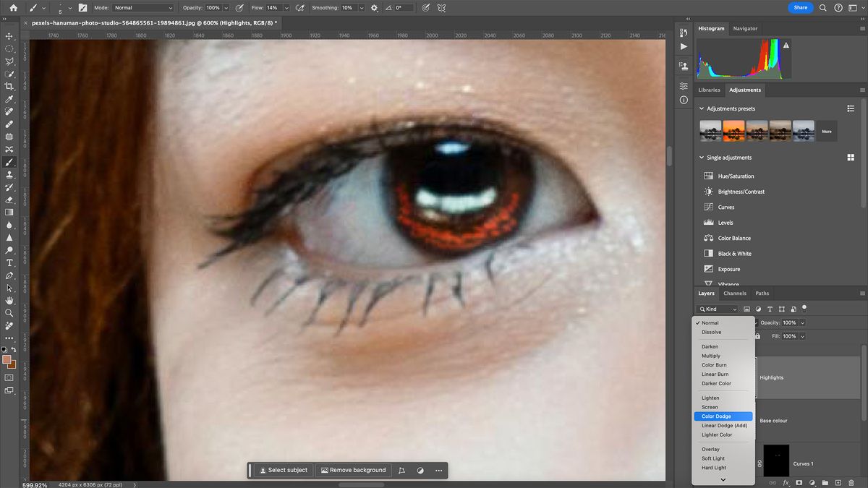Add a layer mask from the Layers panel
Image resolution: width=868 pixels, height=488 pixels.
click(799, 482)
